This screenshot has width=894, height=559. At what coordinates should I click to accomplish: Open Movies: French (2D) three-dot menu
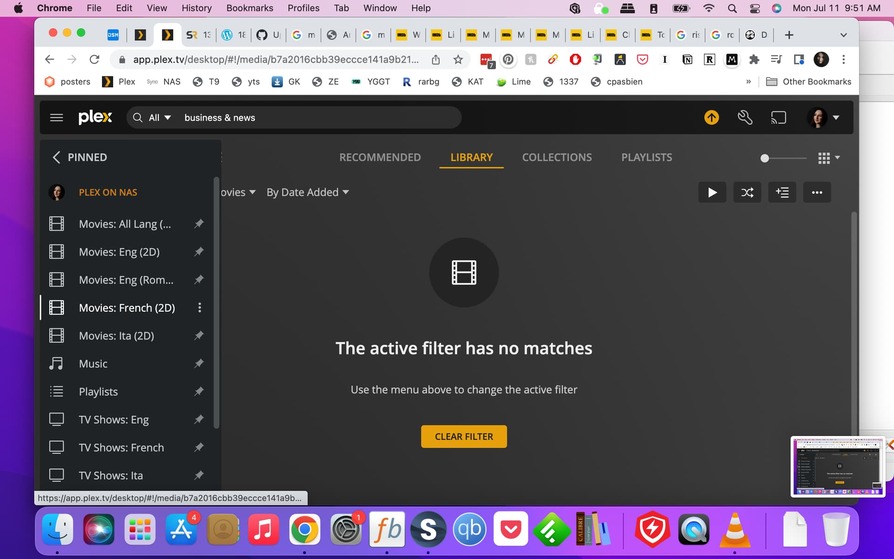click(x=200, y=307)
